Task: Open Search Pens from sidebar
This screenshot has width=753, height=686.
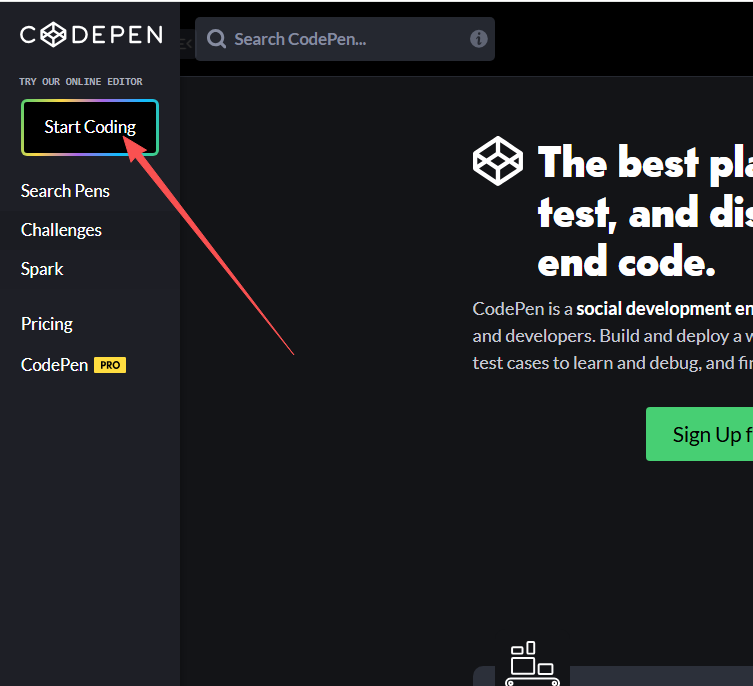Action: point(65,191)
